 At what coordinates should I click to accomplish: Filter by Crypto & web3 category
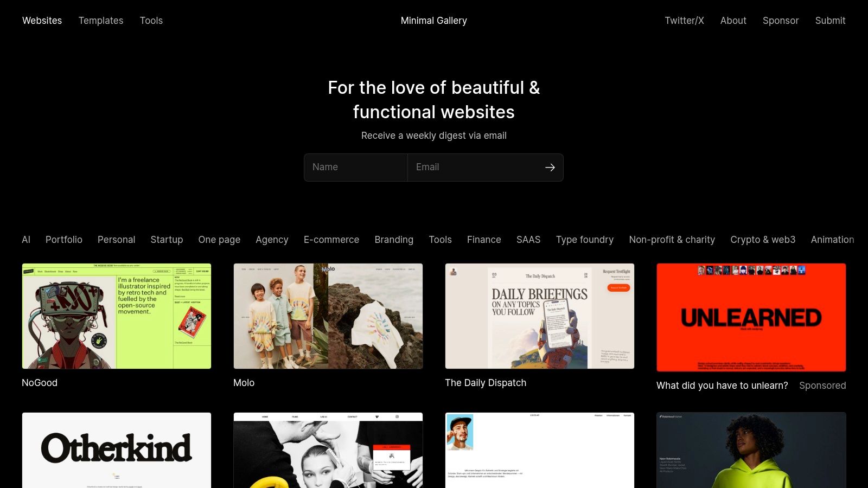(x=763, y=240)
